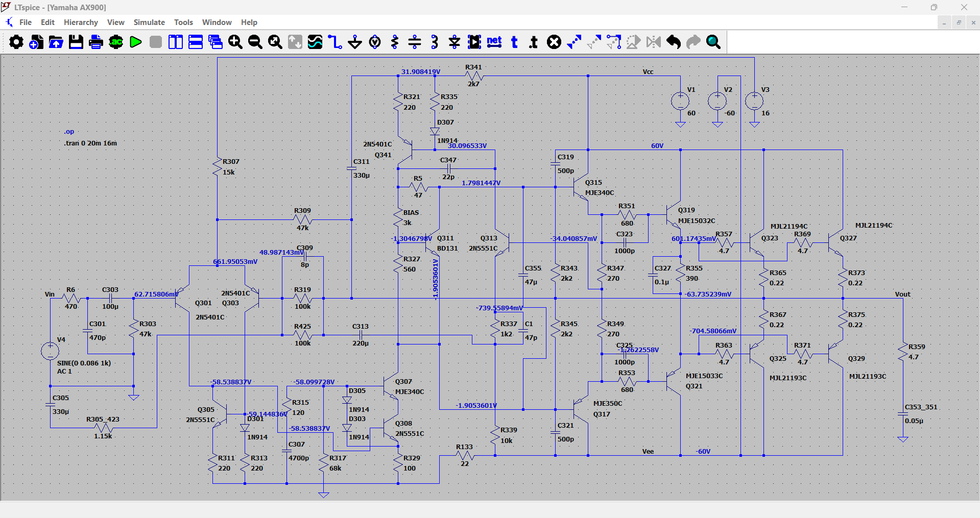The height and width of the screenshot is (518, 980).
Task: Click the Open file folder icon
Action: tap(56, 42)
